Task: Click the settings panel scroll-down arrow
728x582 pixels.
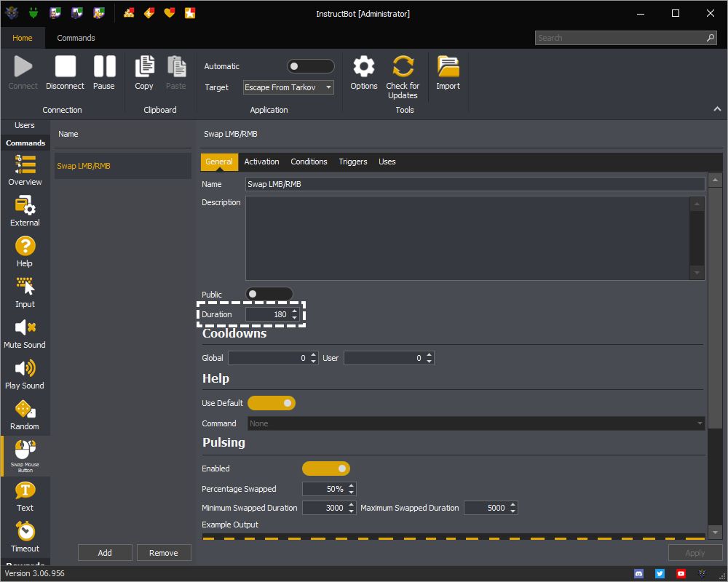Action: (x=715, y=533)
